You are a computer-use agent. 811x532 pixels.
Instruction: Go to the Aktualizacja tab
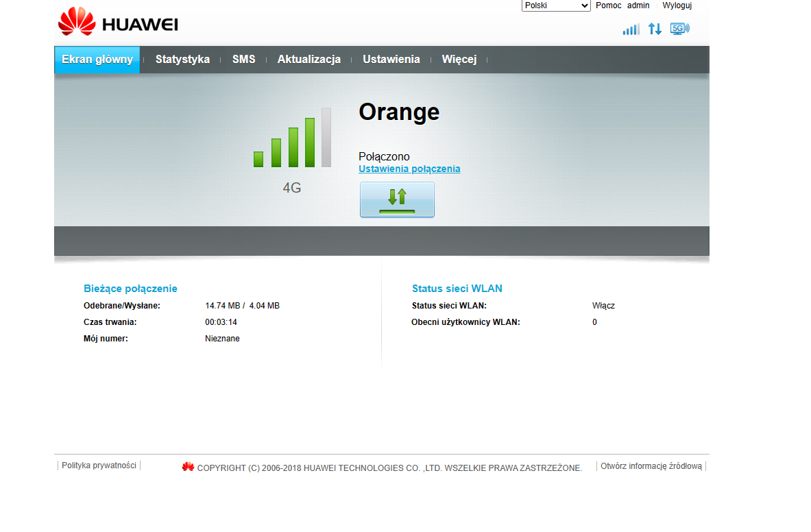click(x=308, y=59)
